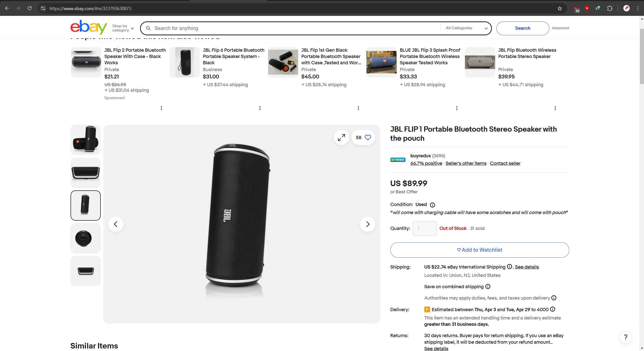The width and height of the screenshot is (644, 351).
Task: Click the main JBL speaker product image
Action: [242, 224]
